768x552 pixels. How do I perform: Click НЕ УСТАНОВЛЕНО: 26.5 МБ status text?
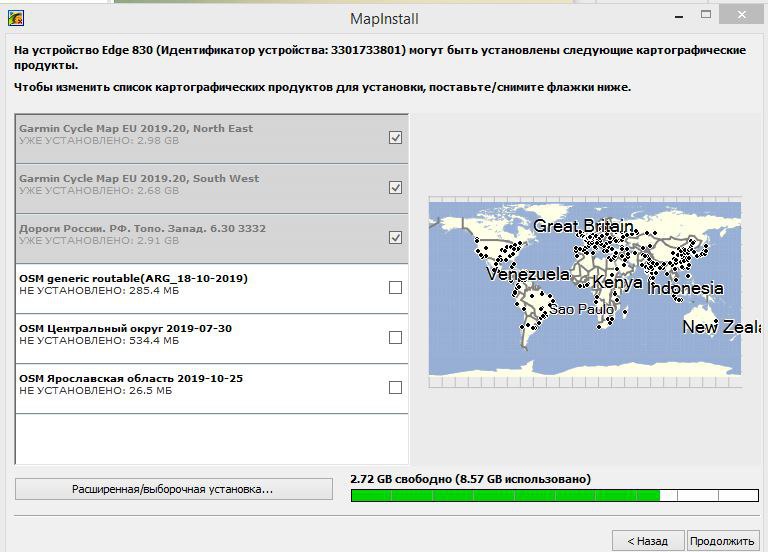click(x=96, y=390)
